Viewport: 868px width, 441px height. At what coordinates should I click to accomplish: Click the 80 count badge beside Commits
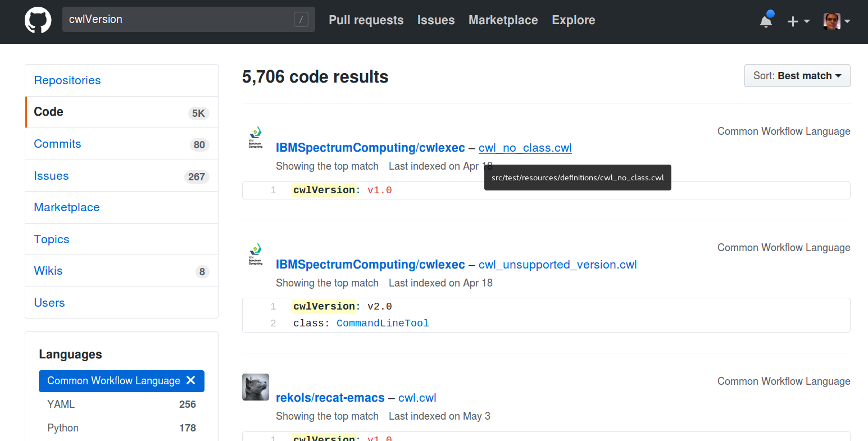(199, 145)
